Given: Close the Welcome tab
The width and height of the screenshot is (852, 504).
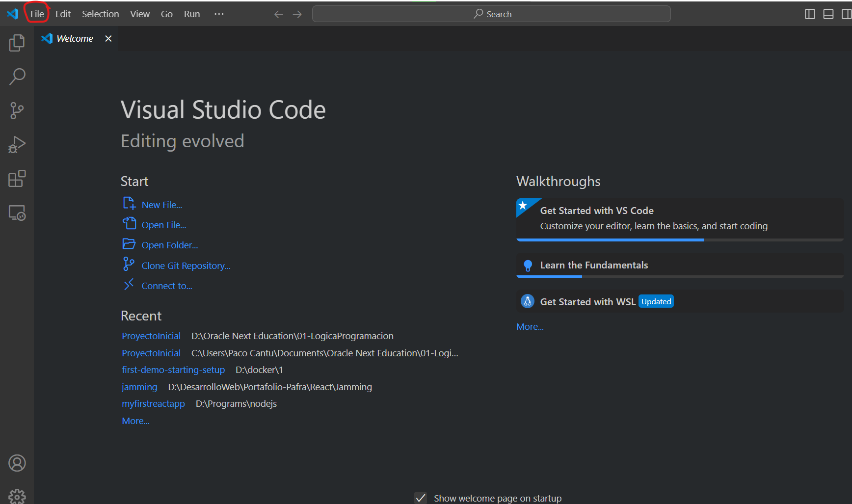Looking at the screenshot, I should point(108,38).
